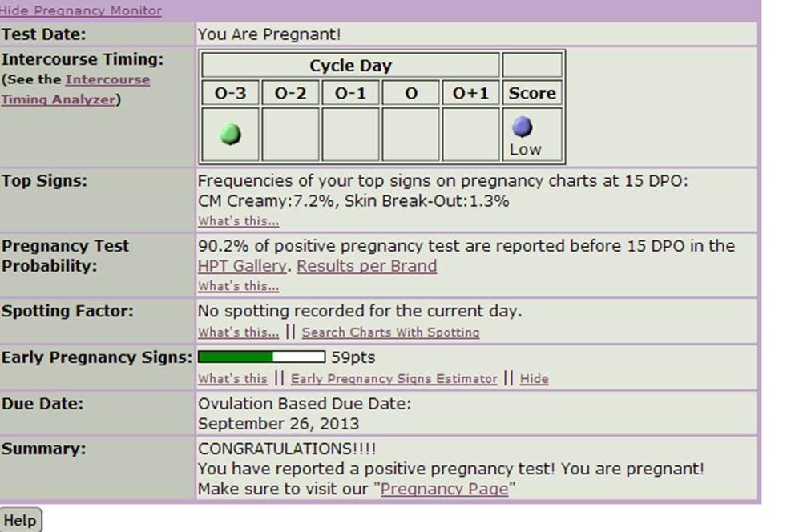Visit the Pregnancy Page link
The width and height of the screenshot is (787, 532).
coord(444,489)
